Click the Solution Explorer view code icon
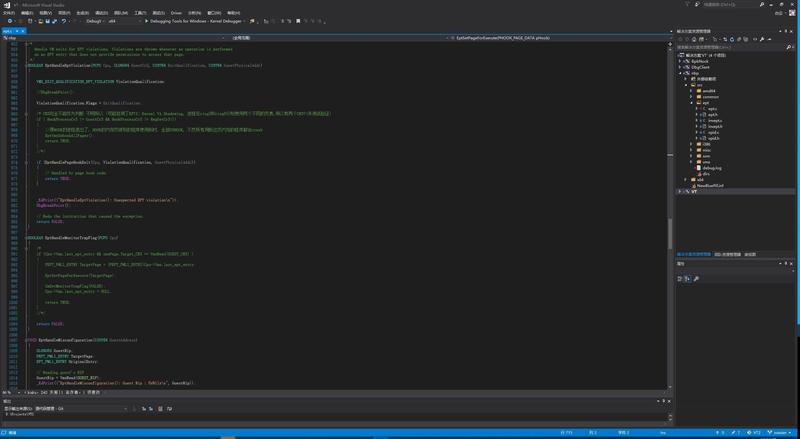This screenshot has width=800, height=439. click(x=755, y=39)
